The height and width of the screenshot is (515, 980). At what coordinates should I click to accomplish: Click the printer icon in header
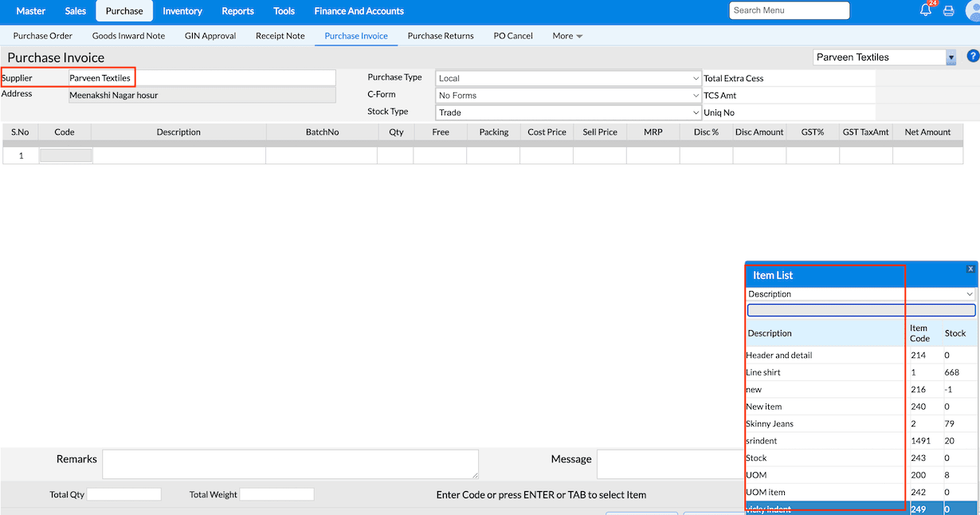point(949,11)
